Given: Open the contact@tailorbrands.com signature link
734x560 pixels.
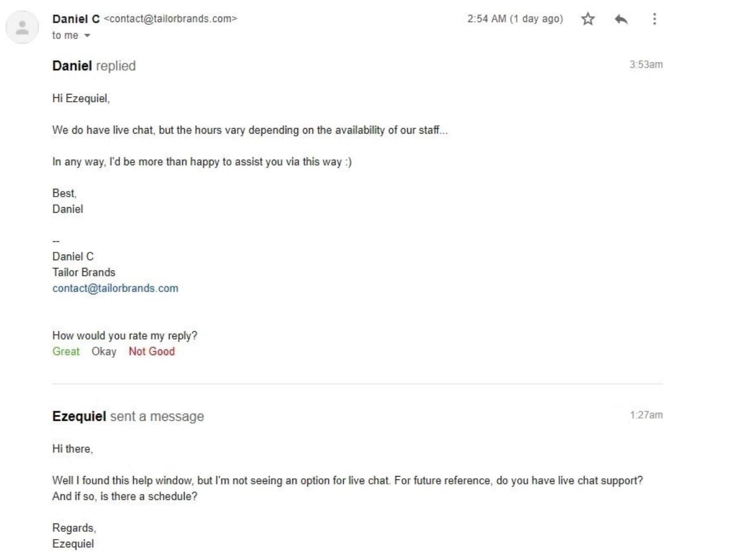Looking at the screenshot, I should pos(115,288).
